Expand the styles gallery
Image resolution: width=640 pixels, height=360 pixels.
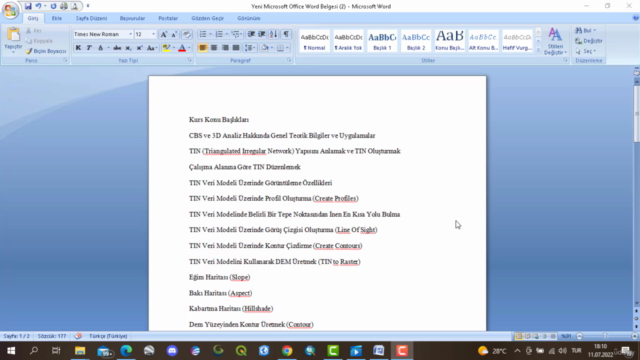538,49
